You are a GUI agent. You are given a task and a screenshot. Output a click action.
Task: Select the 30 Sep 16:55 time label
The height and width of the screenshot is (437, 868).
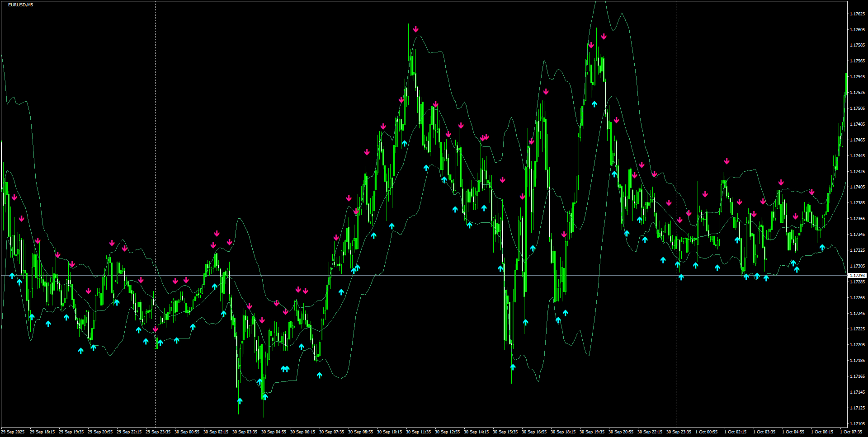click(534, 432)
